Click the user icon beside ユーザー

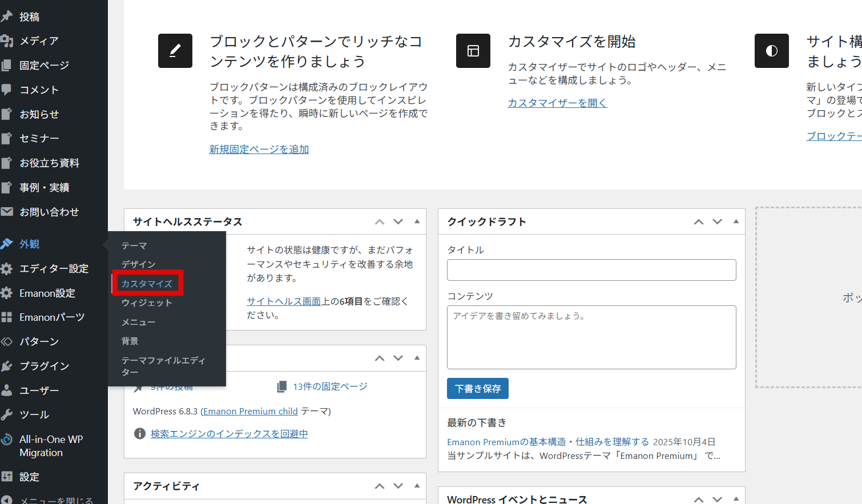point(7,390)
